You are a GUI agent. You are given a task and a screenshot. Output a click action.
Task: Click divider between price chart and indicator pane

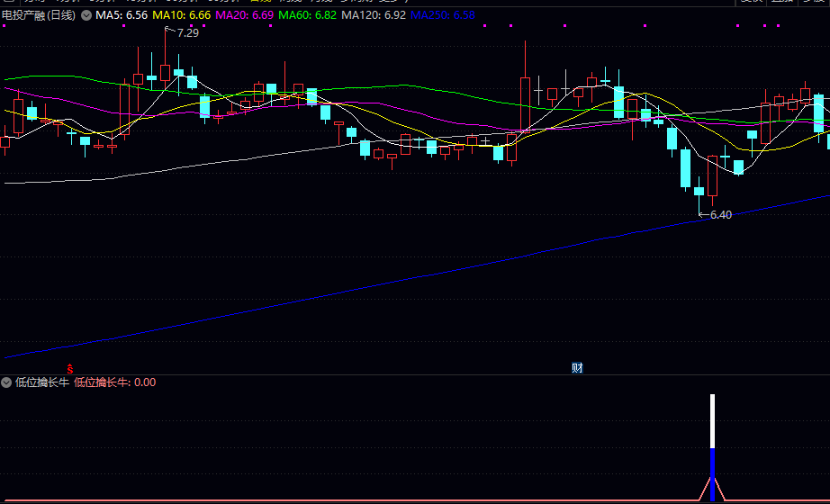414,374
